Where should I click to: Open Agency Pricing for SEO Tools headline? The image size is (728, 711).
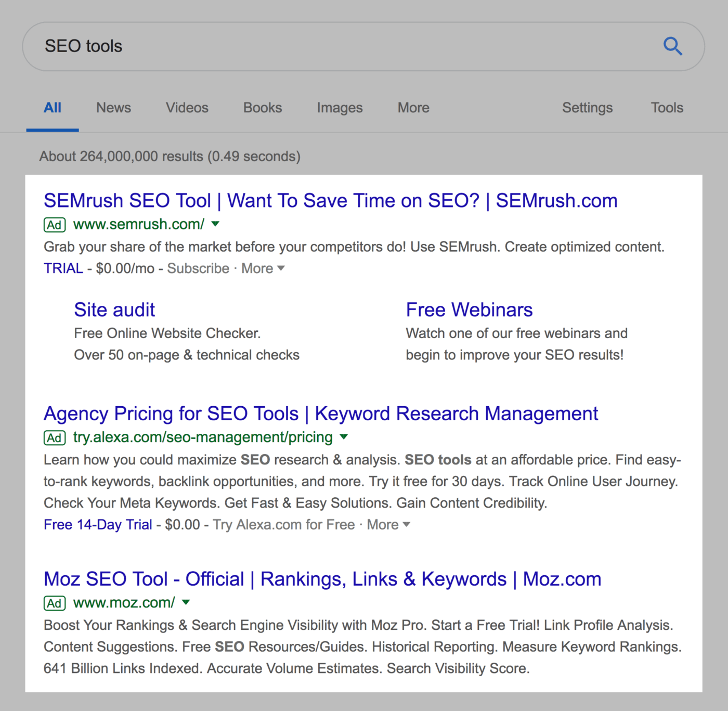click(x=321, y=414)
